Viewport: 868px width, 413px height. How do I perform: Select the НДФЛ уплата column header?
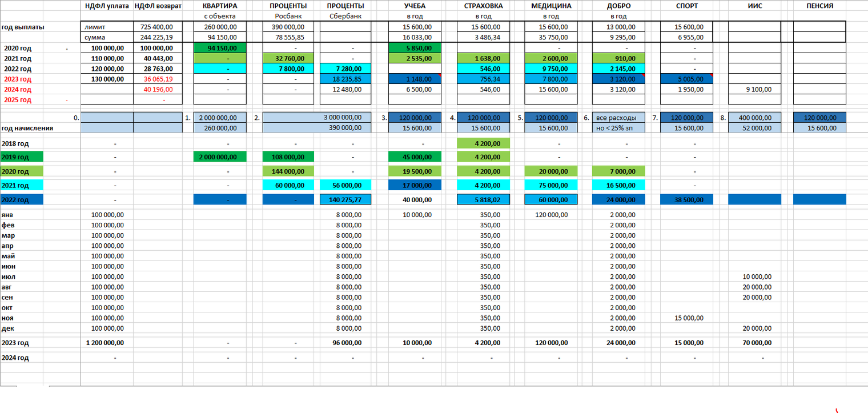[107, 6]
